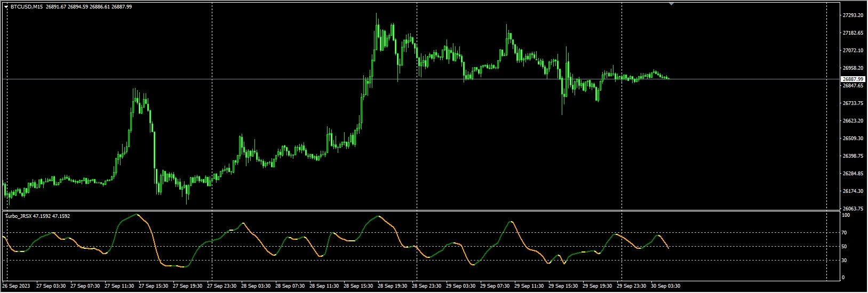This screenshot has height=293, width=868.
Task: Click the 29 Sep 23:30 time label
Action: point(632,286)
